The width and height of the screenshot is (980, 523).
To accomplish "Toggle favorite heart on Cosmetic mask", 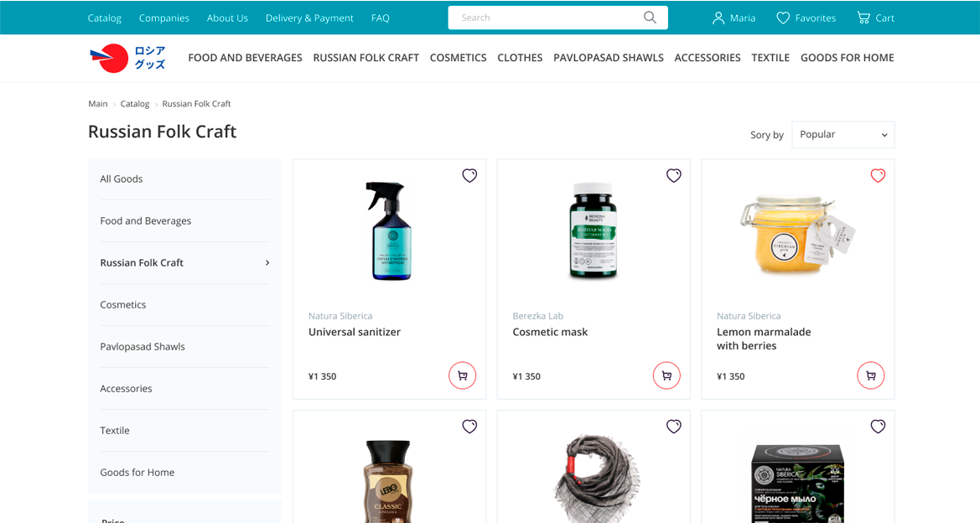I will pyautogui.click(x=674, y=175).
